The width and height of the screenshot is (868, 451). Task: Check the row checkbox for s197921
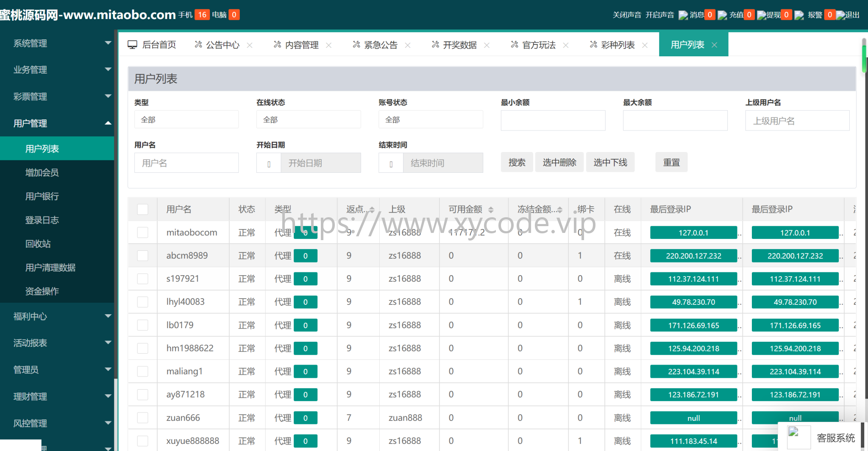click(143, 279)
